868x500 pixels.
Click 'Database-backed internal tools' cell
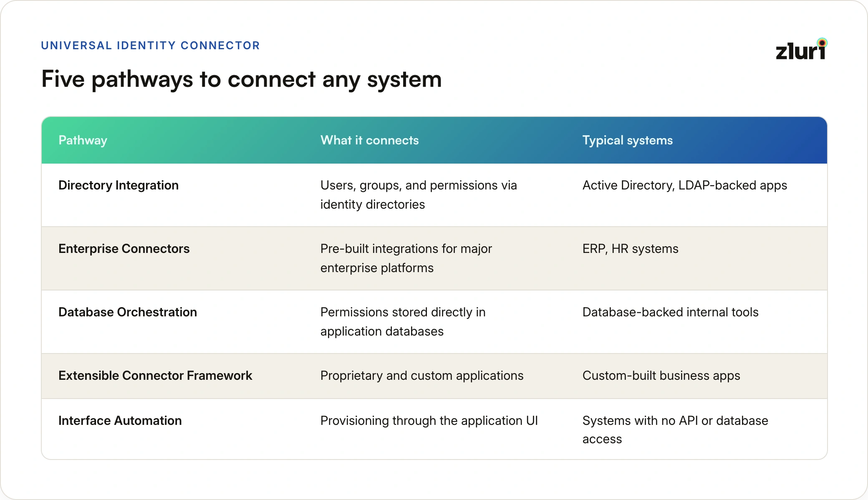coord(670,312)
